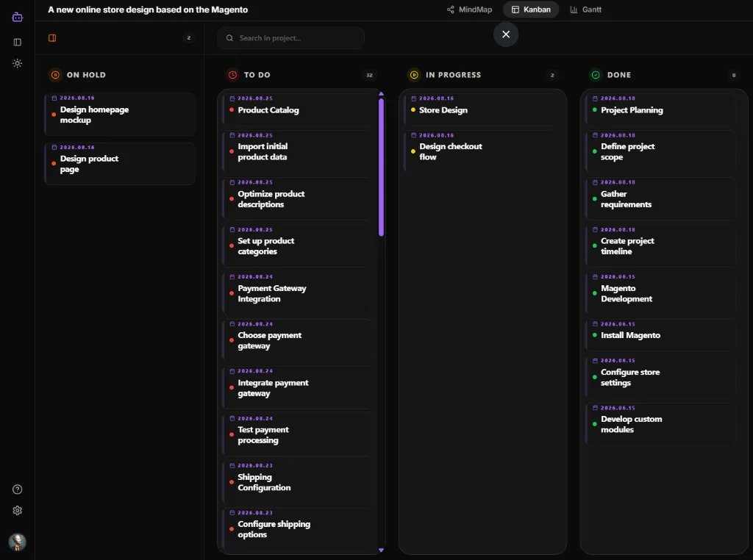Open settings gear icon
Screen dimensions: 753x560
click(x=18, y=511)
